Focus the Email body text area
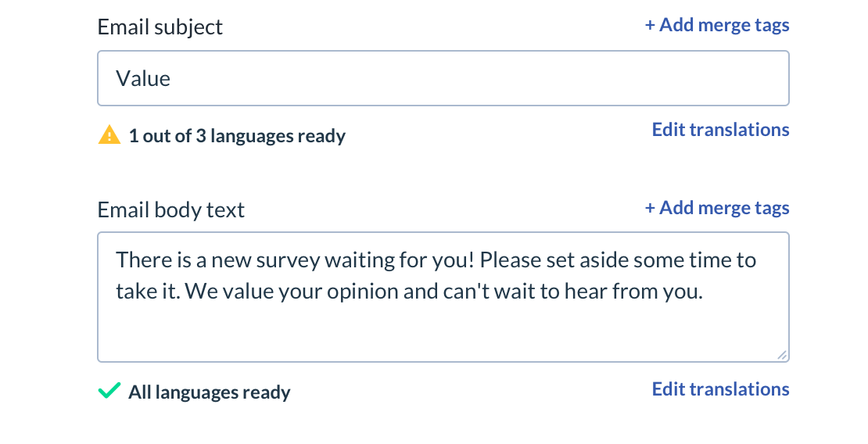This screenshot has height=444, width=868. coord(443,297)
